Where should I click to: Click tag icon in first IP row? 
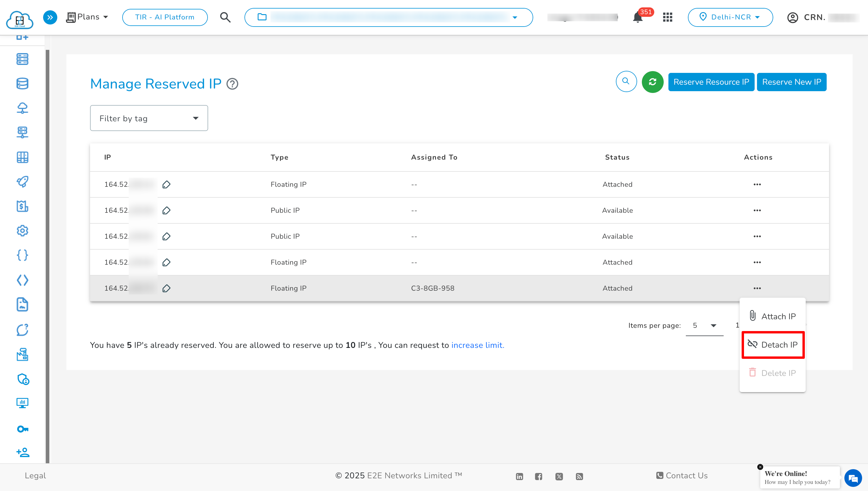click(166, 184)
